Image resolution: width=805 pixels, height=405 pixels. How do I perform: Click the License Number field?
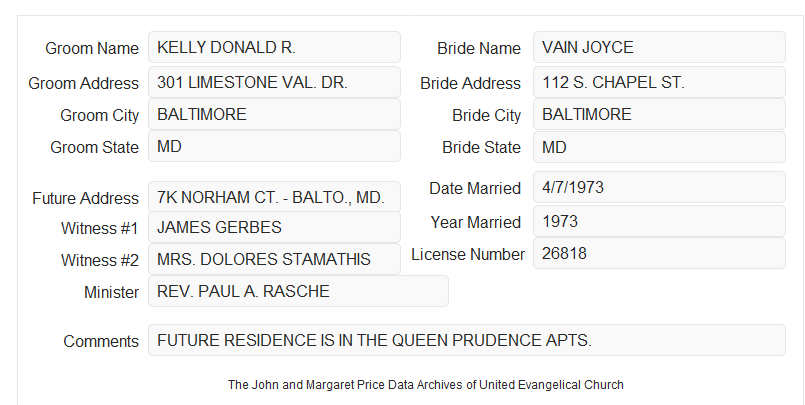659,253
